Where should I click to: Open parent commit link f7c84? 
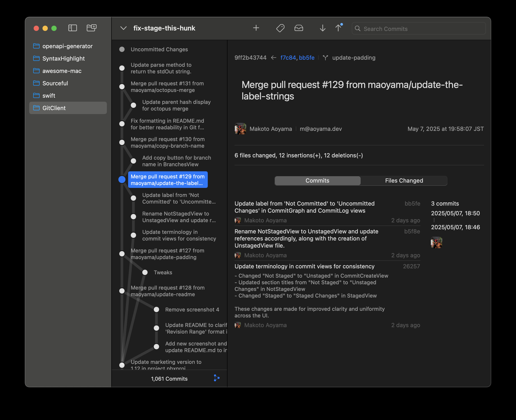[x=288, y=57]
